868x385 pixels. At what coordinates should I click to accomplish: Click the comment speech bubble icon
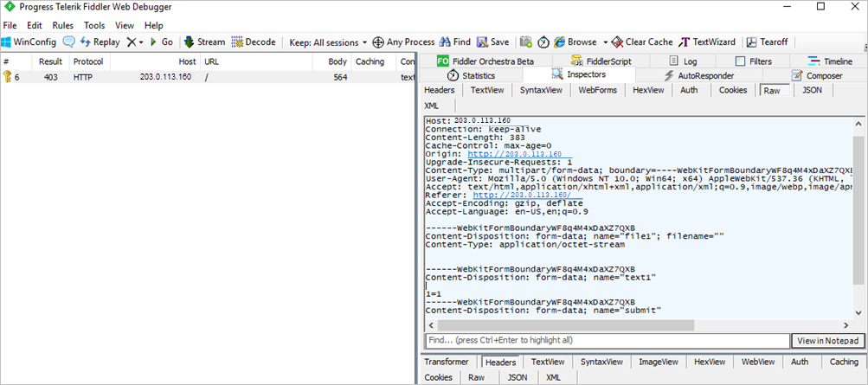point(68,42)
